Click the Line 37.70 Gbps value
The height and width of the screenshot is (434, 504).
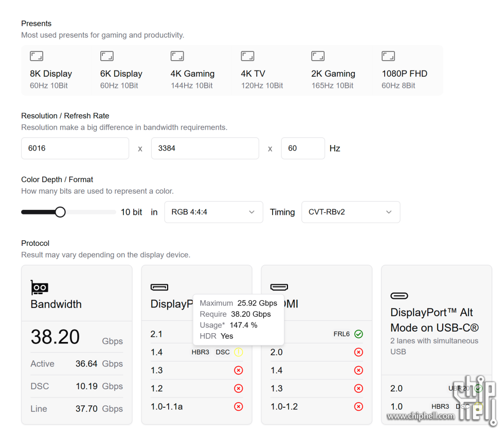click(x=86, y=409)
